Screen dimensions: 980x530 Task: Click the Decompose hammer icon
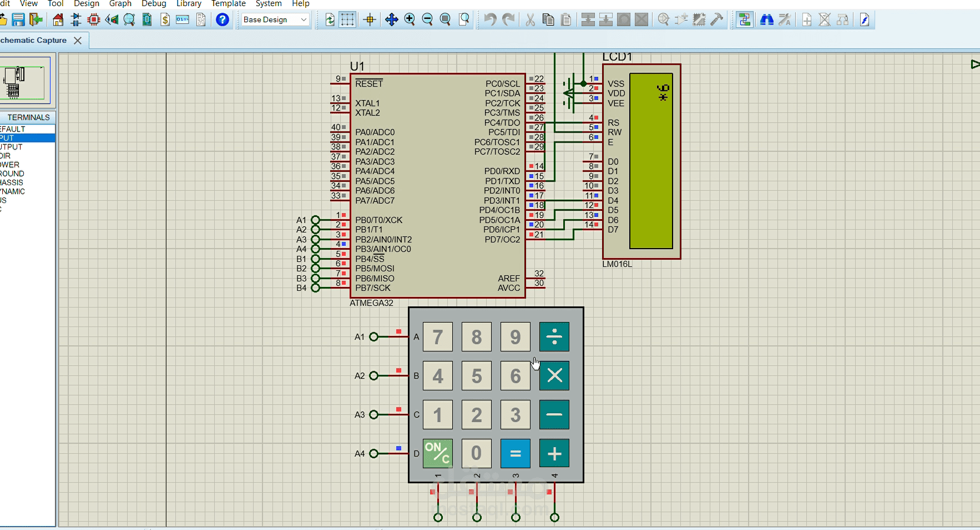717,20
